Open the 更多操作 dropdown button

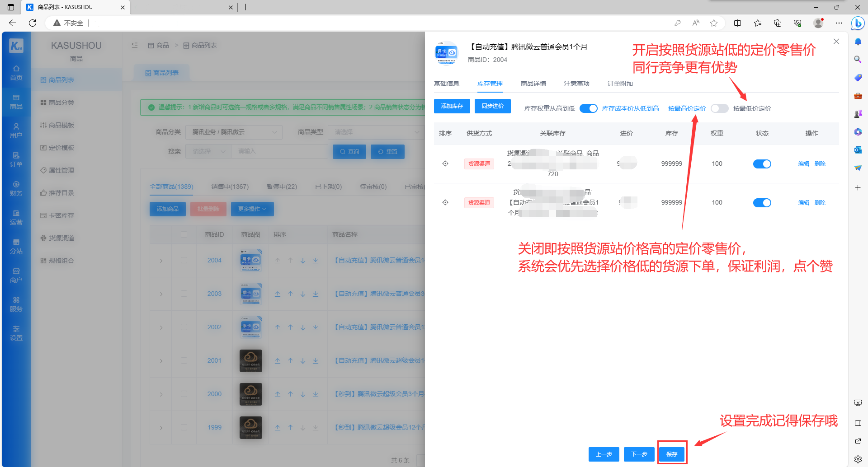point(252,209)
